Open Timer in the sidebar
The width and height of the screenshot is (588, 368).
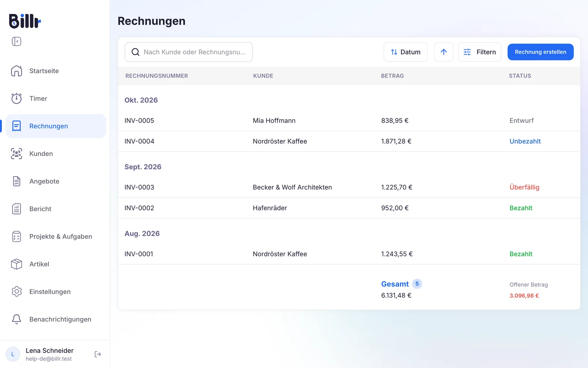coord(56,98)
